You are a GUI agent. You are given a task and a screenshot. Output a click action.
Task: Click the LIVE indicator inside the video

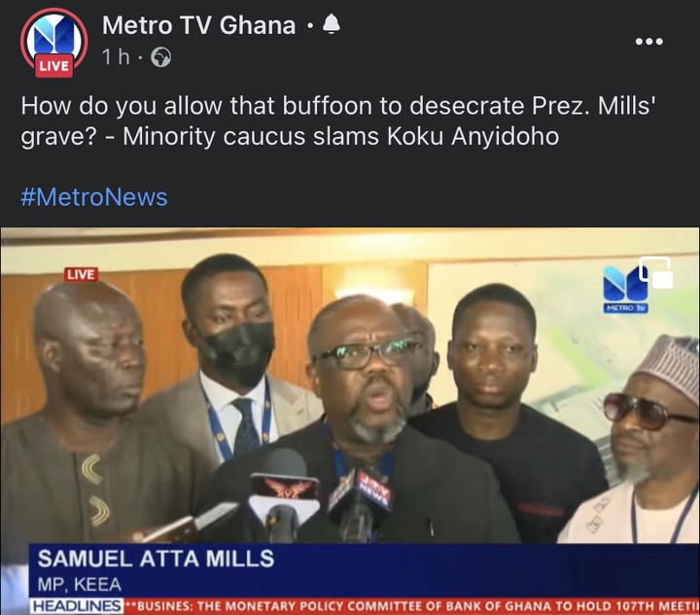[81, 274]
